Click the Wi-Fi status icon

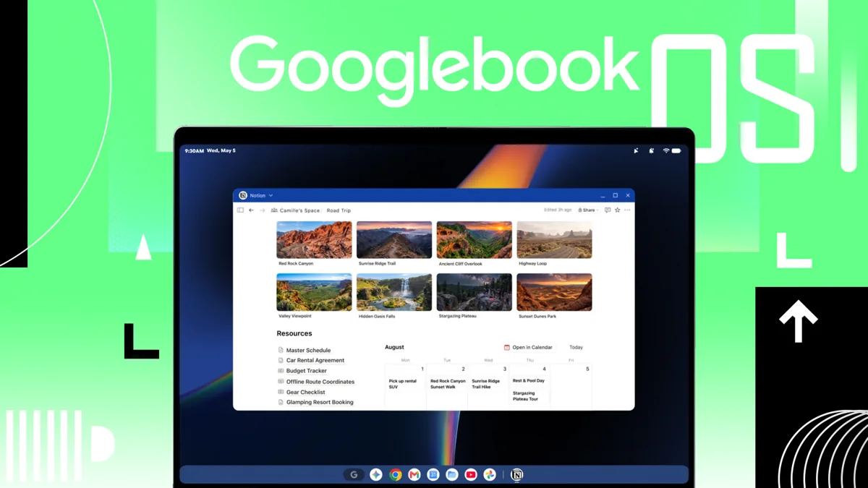[666, 151]
